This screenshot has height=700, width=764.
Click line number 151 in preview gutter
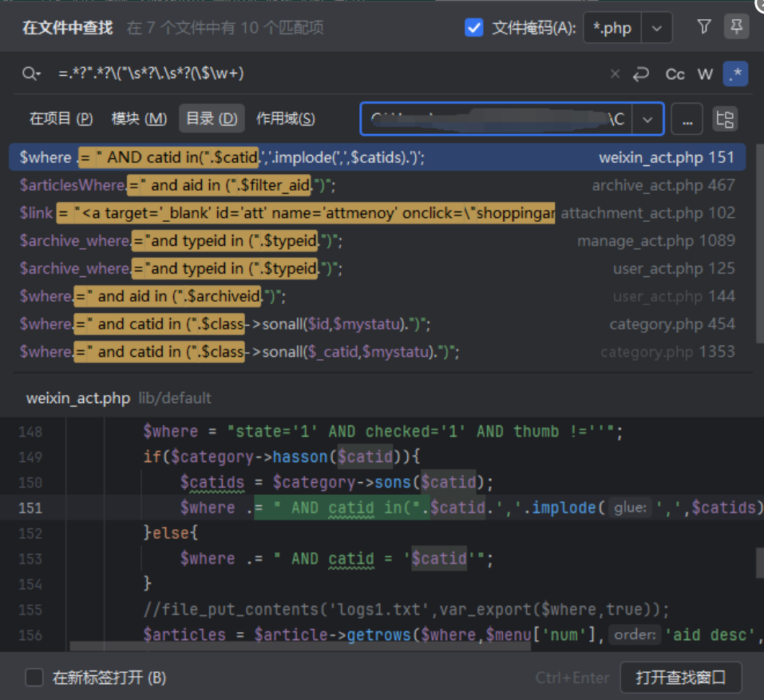point(30,508)
